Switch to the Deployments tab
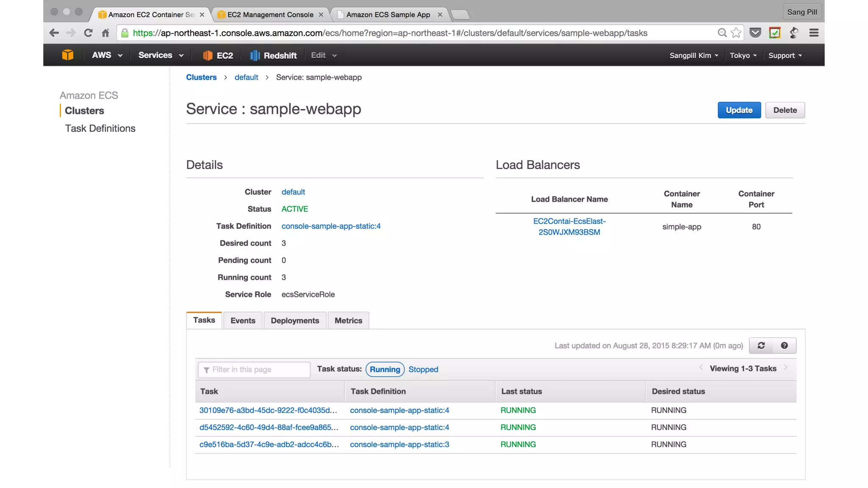 (x=295, y=321)
